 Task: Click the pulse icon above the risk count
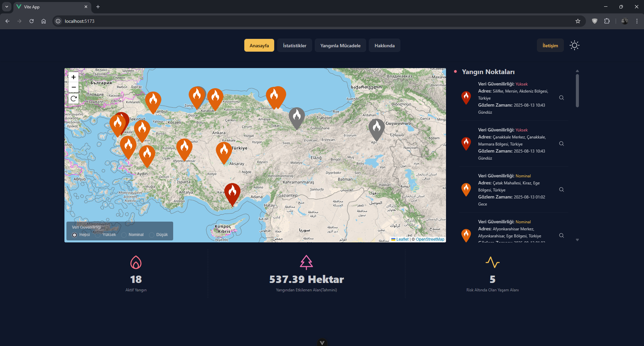(x=493, y=262)
